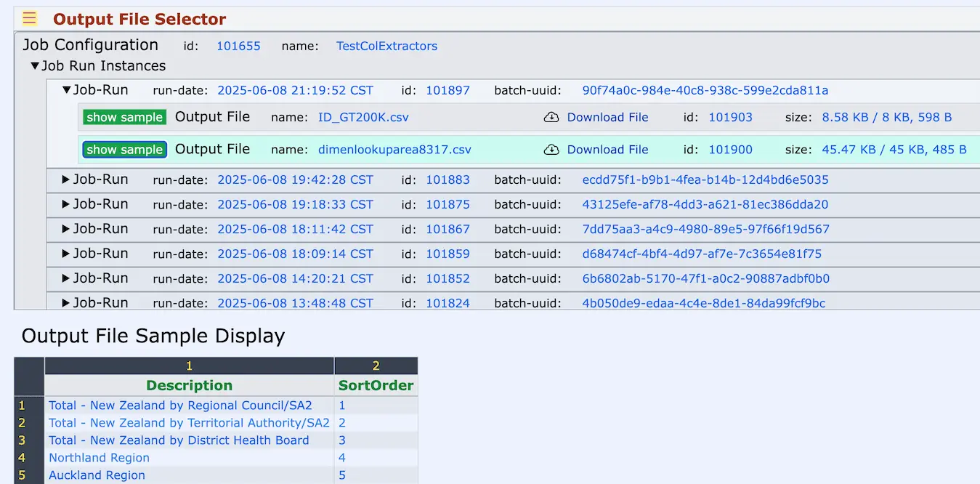The image size is (980, 484).
Task: Click batch-uuid 7dd75aa3-a4c9-4980-89e5-97f66f19d567
Action: point(705,229)
